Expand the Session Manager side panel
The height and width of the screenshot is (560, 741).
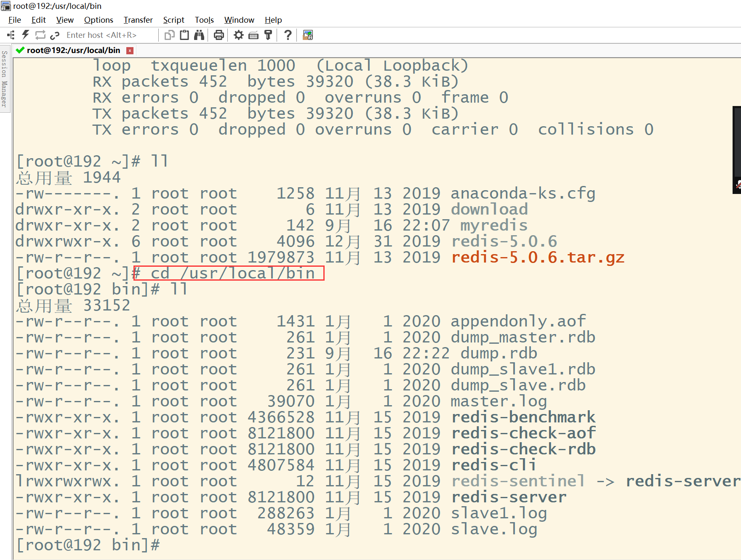(x=4, y=79)
